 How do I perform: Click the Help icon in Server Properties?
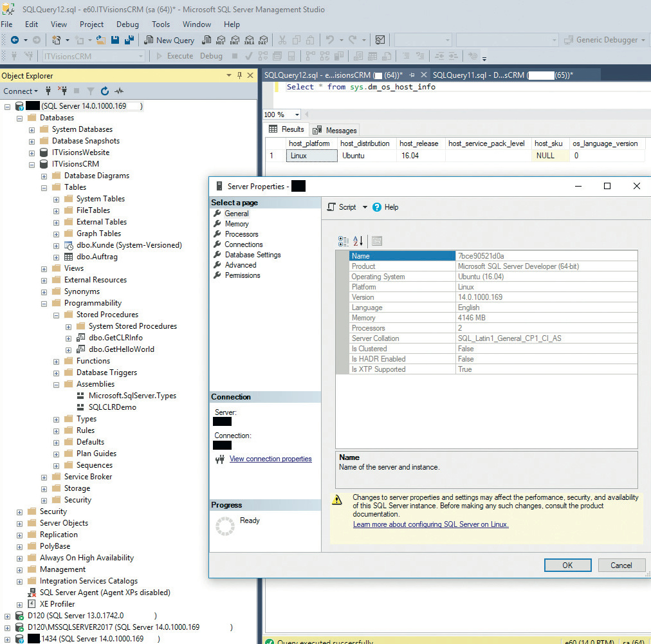coord(377,207)
